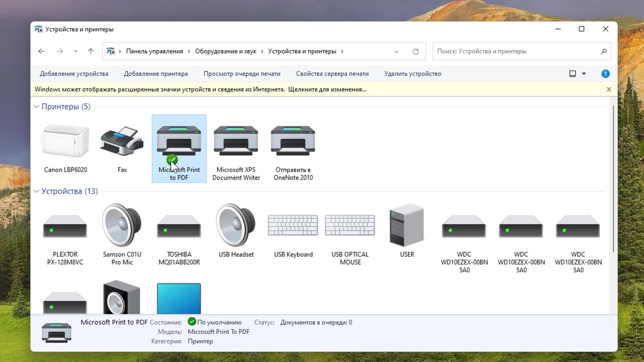Click the printer icon in details pane
Screen dimensions: 644x362
click(x=56, y=332)
